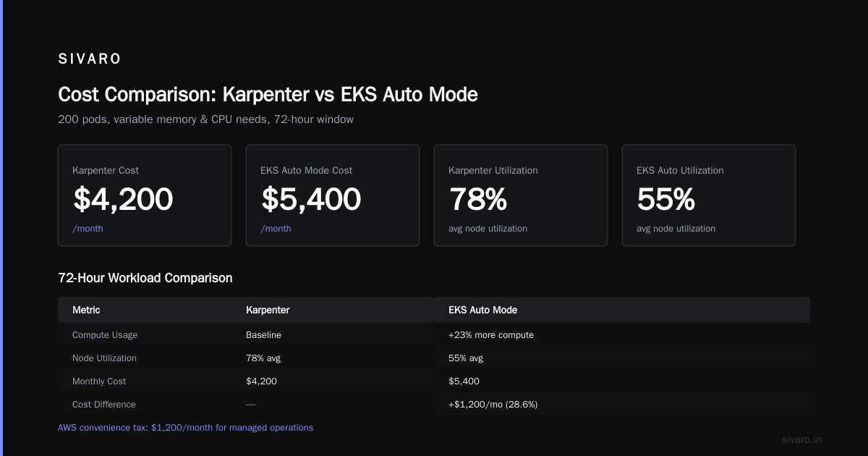Click the Baseline table cell
Viewport: 868px width, 456px height.
263,335
